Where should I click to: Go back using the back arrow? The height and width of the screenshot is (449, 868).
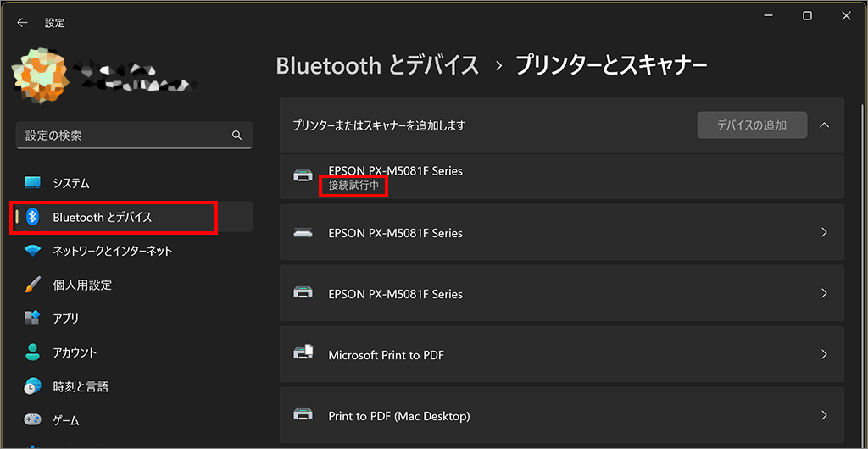[x=22, y=23]
